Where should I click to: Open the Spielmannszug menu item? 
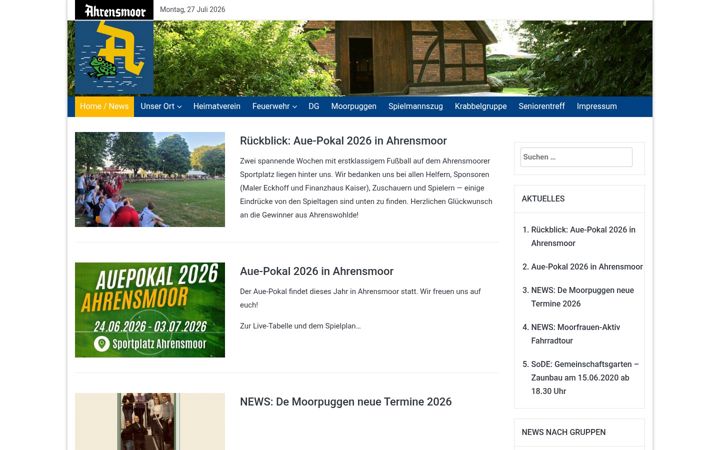tap(416, 106)
